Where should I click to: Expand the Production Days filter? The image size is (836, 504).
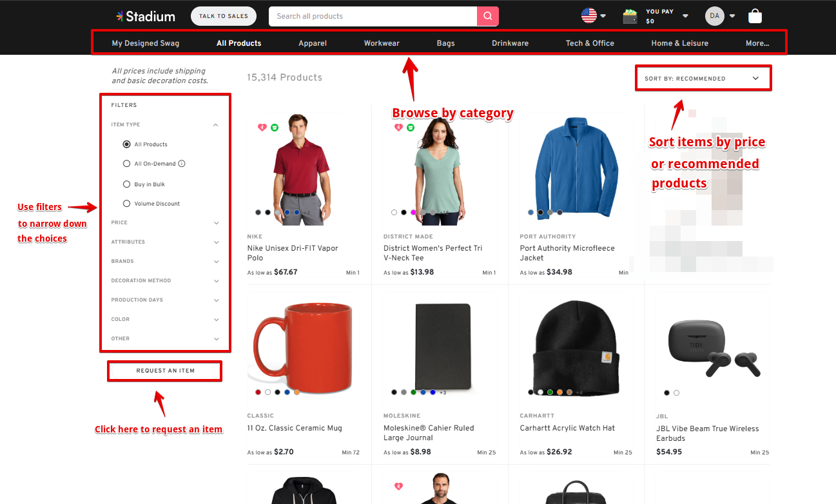click(x=165, y=300)
